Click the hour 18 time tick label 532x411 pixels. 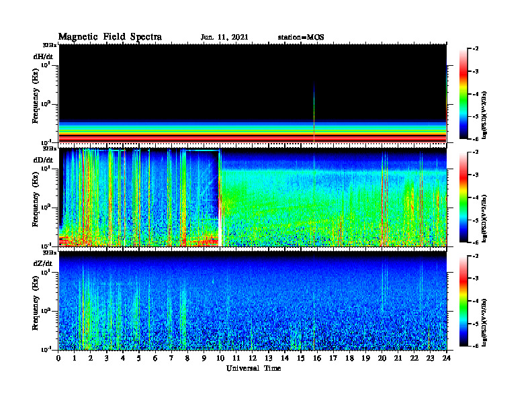(x=349, y=359)
